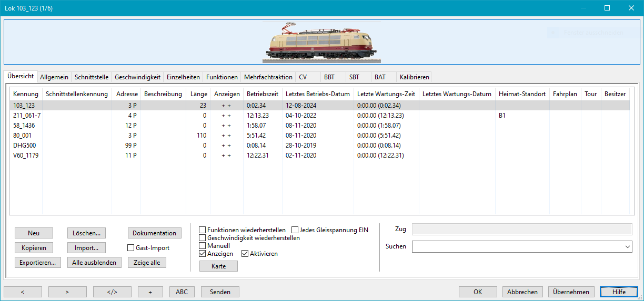Screen dimensions: 644x301
Task: Toggle Jedes Gleisspannung EIN checkbox
Action: tap(295, 230)
